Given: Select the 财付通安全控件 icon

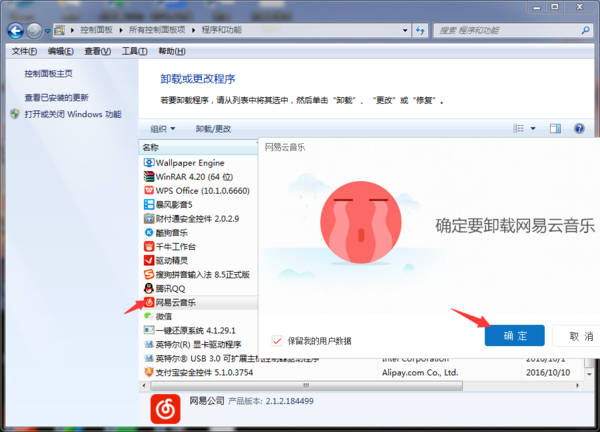Looking at the screenshot, I should (148, 218).
